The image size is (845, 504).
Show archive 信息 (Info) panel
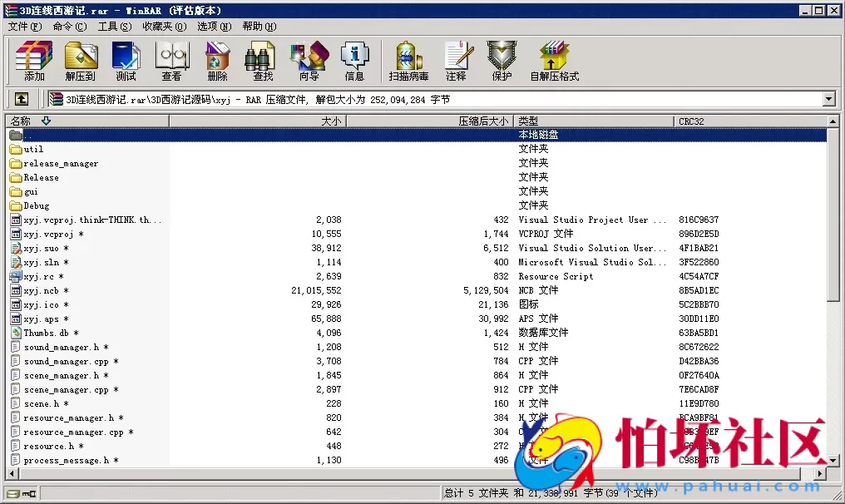[x=355, y=60]
